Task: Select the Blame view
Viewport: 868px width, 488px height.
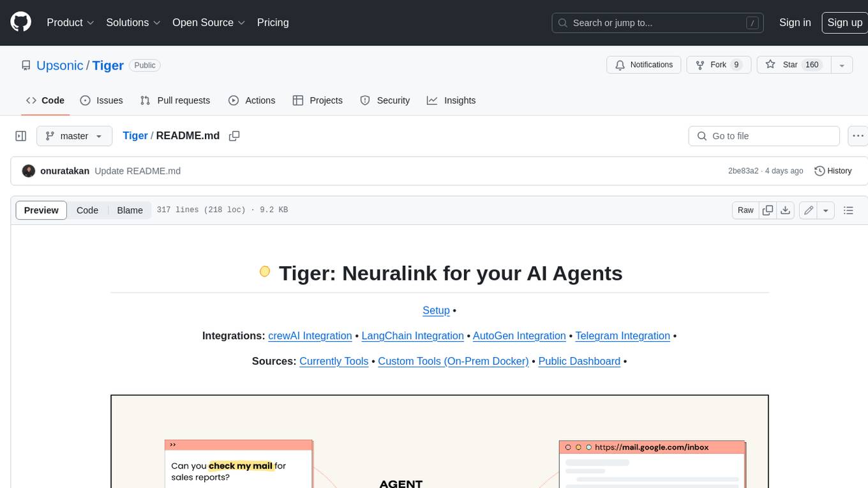Action: (130, 210)
